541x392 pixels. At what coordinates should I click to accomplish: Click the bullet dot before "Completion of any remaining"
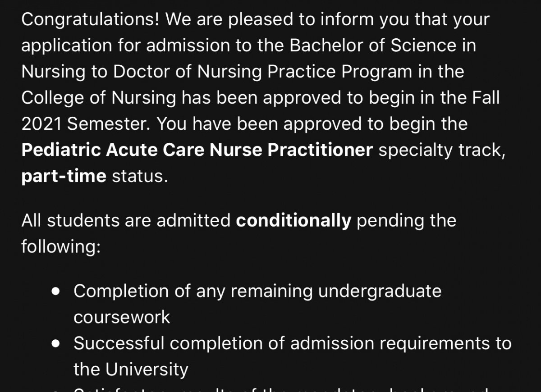tap(56, 292)
